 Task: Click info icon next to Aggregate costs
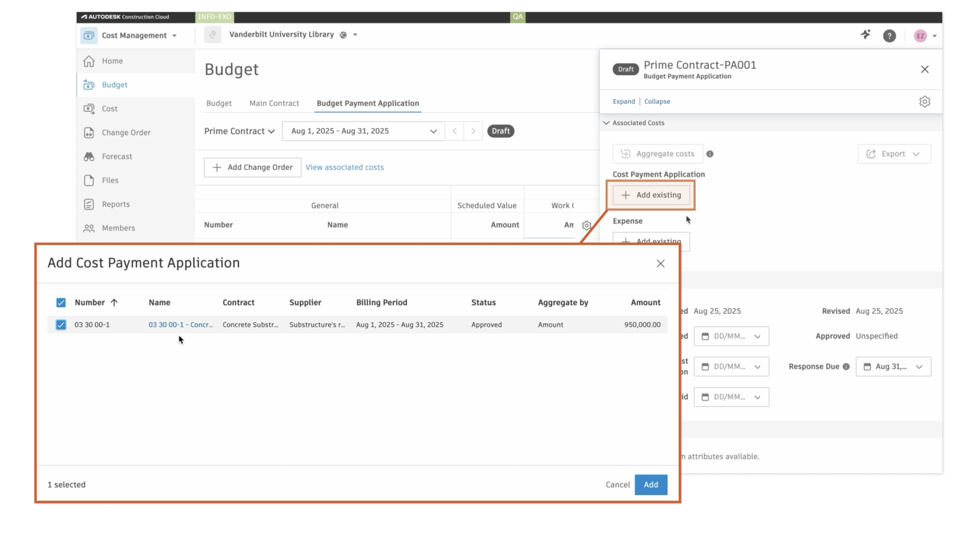710,154
